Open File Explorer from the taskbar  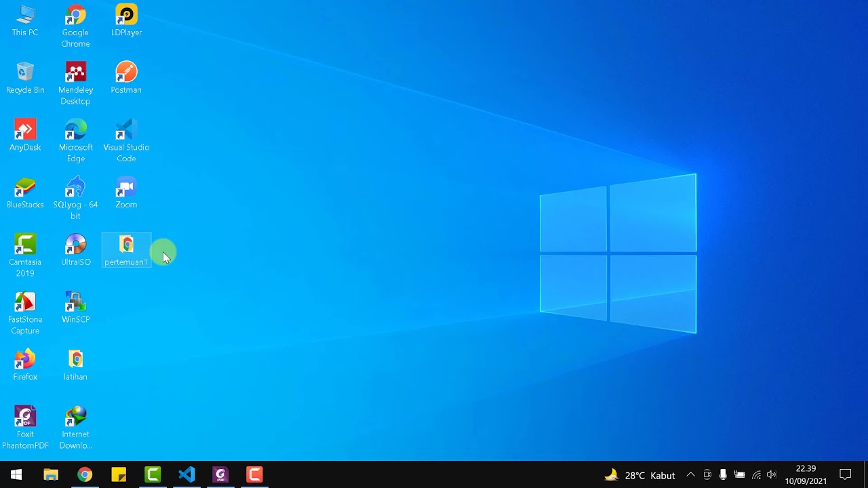(x=51, y=474)
